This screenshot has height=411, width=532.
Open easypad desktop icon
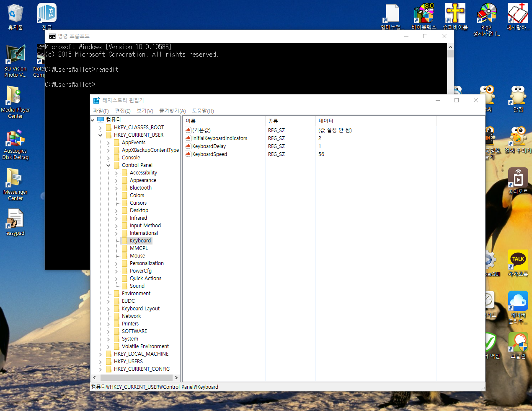coord(15,222)
